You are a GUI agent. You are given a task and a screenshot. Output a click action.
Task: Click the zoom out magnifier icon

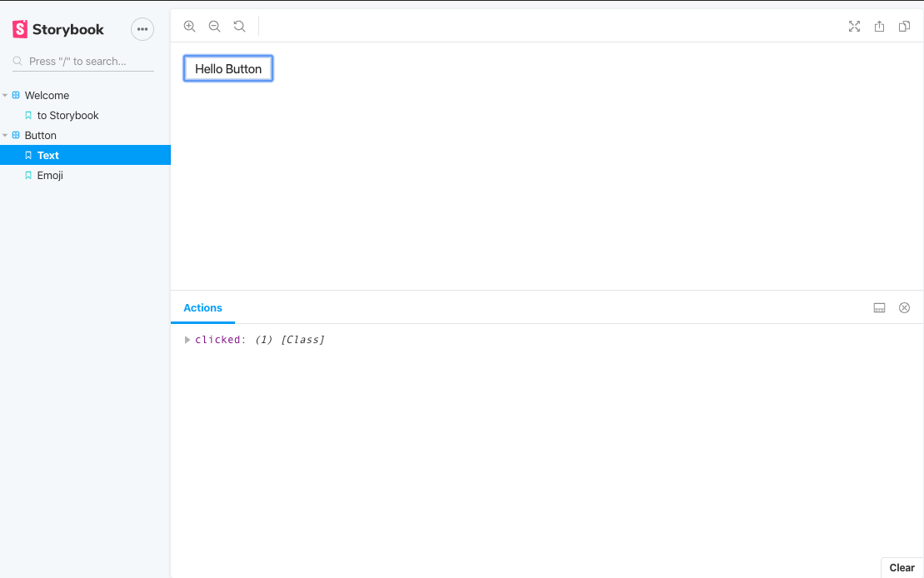tap(214, 27)
